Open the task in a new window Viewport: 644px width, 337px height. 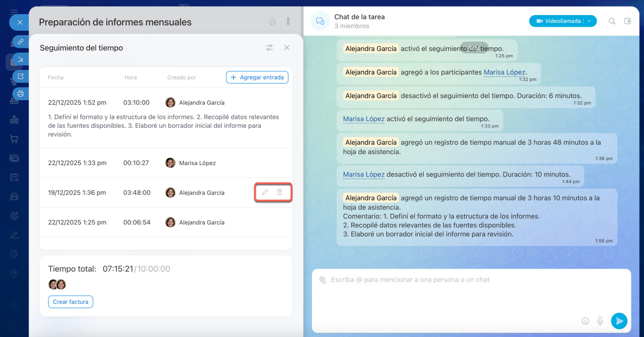(x=21, y=76)
